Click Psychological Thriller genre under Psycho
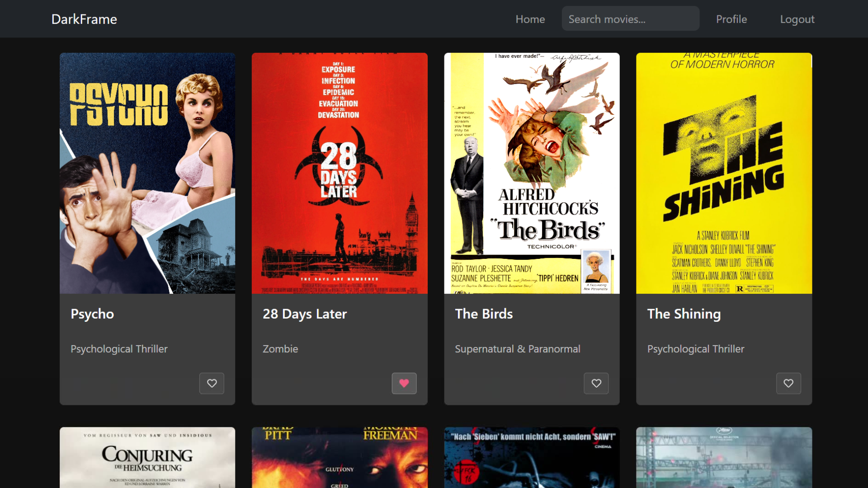Screen dimensions: 868x488 (119, 349)
